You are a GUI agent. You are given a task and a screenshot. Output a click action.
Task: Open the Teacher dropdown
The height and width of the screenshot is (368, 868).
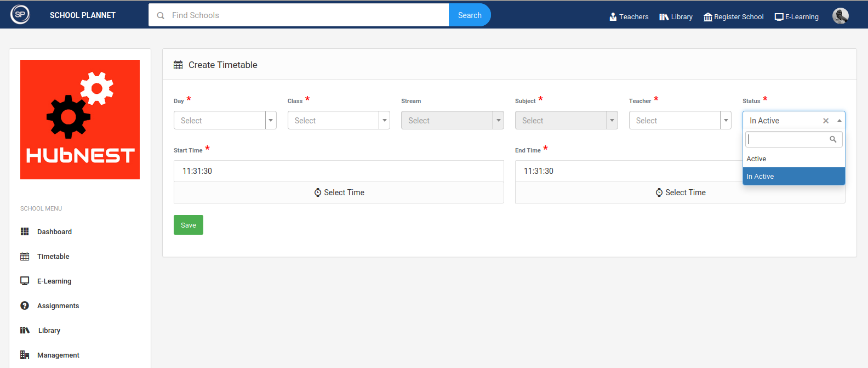click(x=680, y=120)
